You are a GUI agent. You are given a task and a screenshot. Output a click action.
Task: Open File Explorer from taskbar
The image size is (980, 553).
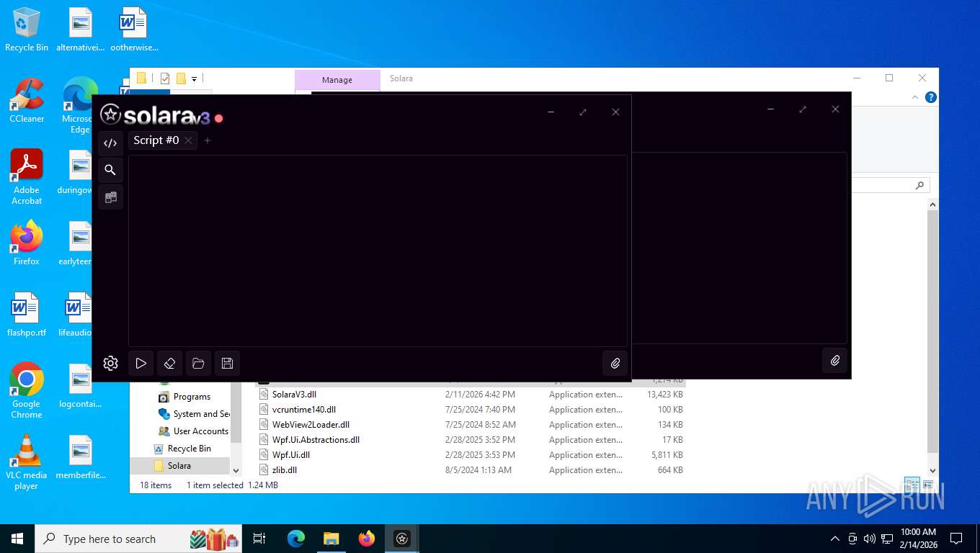click(x=331, y=539)
